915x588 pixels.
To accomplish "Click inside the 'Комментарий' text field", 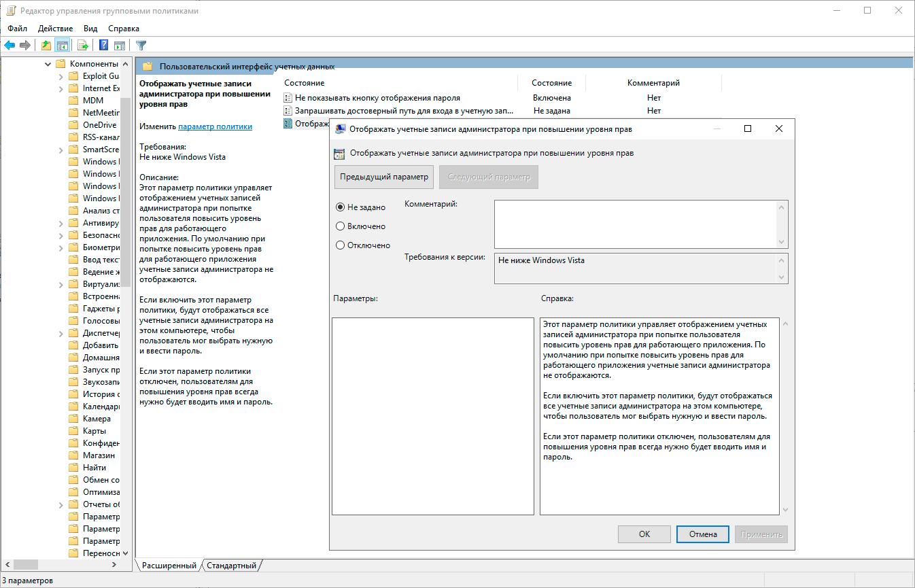I will (634, 224).
